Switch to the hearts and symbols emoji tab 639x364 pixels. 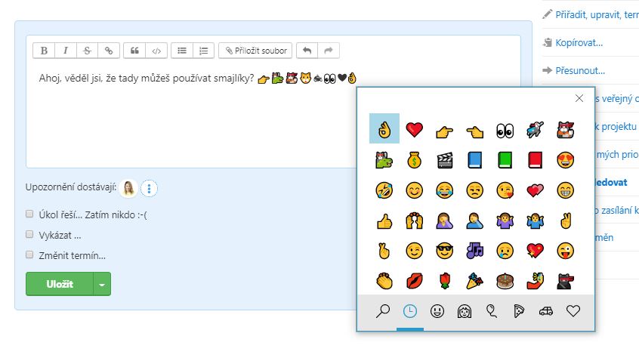573,311
